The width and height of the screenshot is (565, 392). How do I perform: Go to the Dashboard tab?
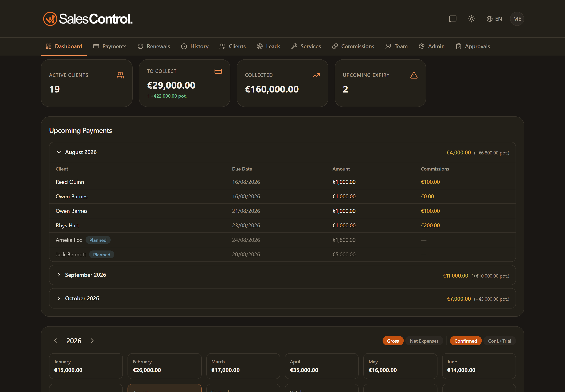point(64,46)
